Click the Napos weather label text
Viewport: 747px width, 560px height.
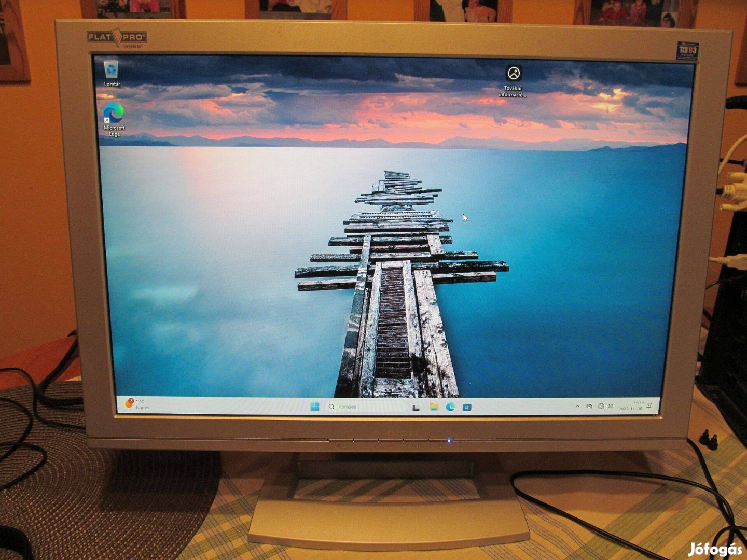click(x=143, y=408)
